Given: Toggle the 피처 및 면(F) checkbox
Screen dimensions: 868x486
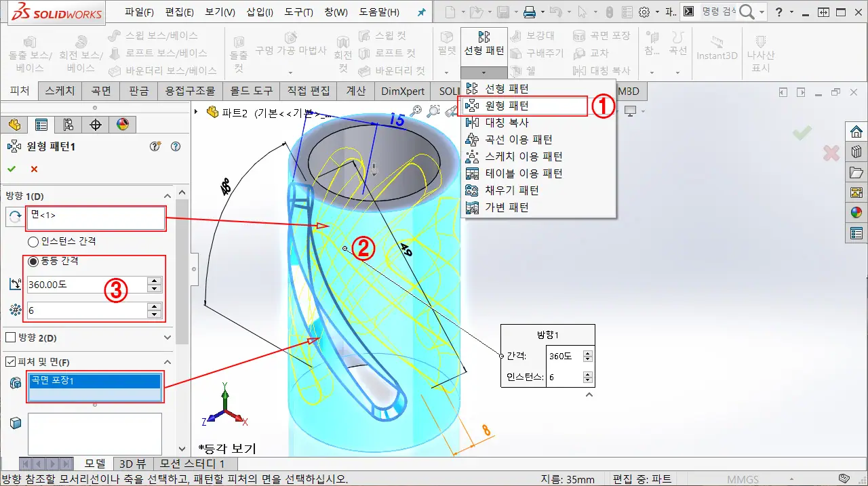Looking at the screenshot, I should (10, 362).
